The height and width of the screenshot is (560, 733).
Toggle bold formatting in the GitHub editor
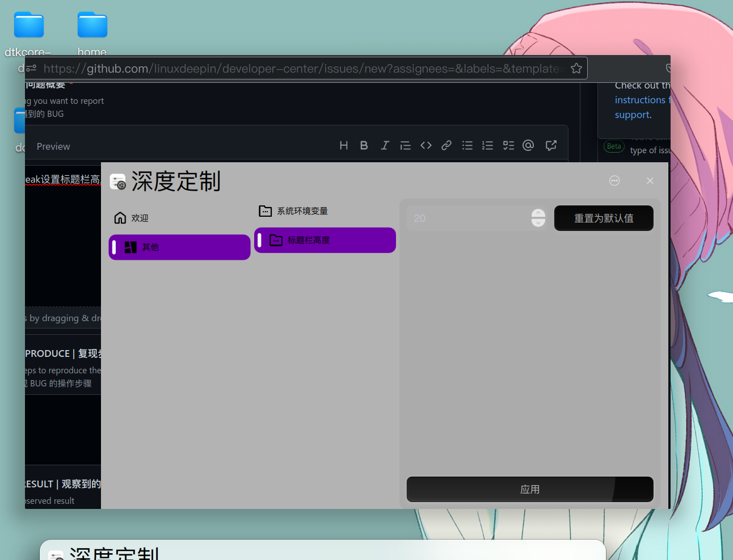tap(364, 145)
